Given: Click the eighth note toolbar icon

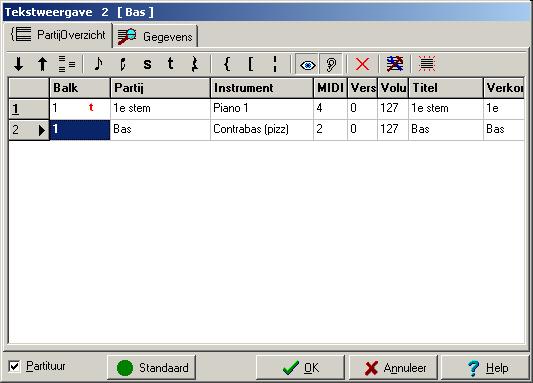Looking at the screenshot, I should tap(98, 64).
